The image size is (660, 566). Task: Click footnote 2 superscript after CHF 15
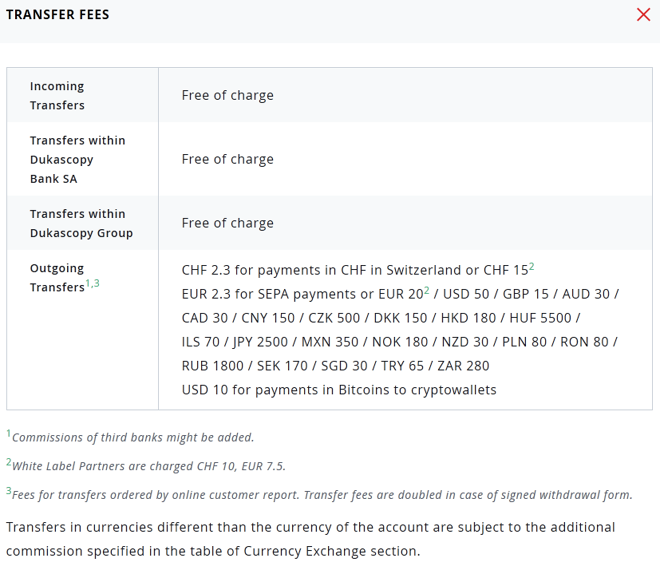pos(532,266)
